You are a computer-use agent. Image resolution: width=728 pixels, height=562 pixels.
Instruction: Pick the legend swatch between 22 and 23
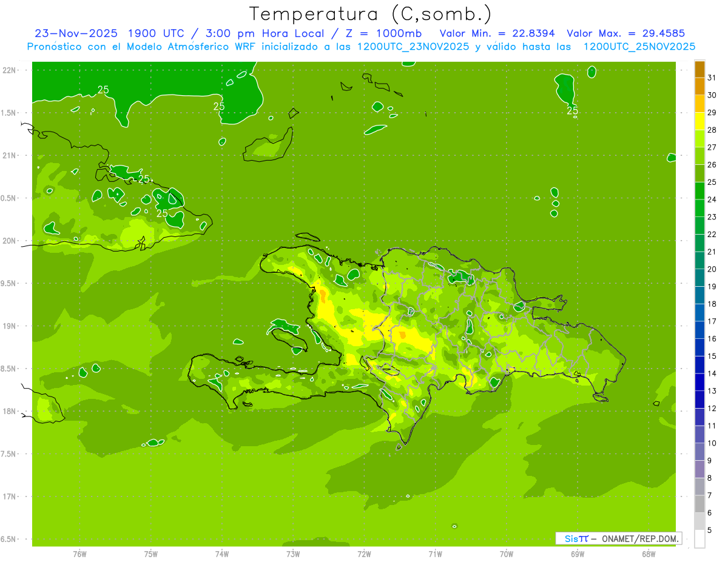pos(699,226)
